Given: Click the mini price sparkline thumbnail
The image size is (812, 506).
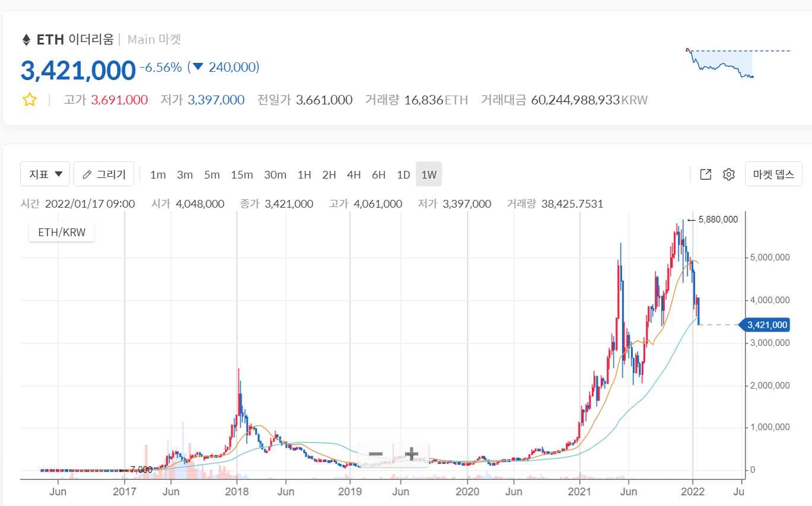Looking at the screenshot, I should click(x=737, y=62).
